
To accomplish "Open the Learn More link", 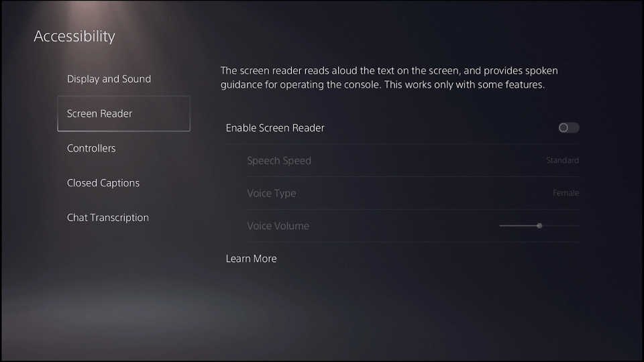I will pos(251,259).
